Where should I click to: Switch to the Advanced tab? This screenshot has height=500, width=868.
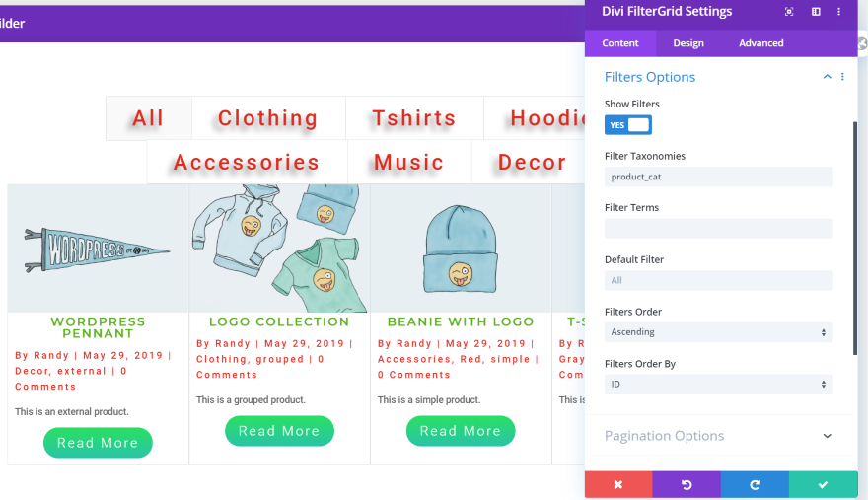pos(761,43)
